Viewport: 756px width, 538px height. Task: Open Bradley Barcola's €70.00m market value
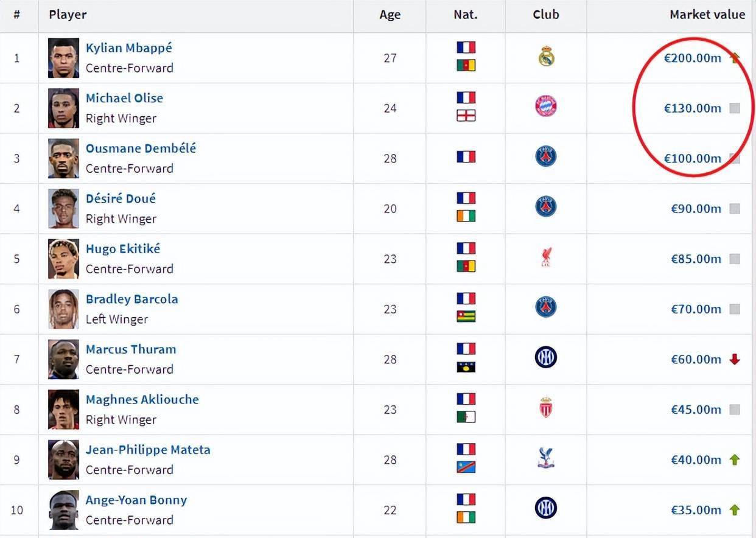pos(696,309)
